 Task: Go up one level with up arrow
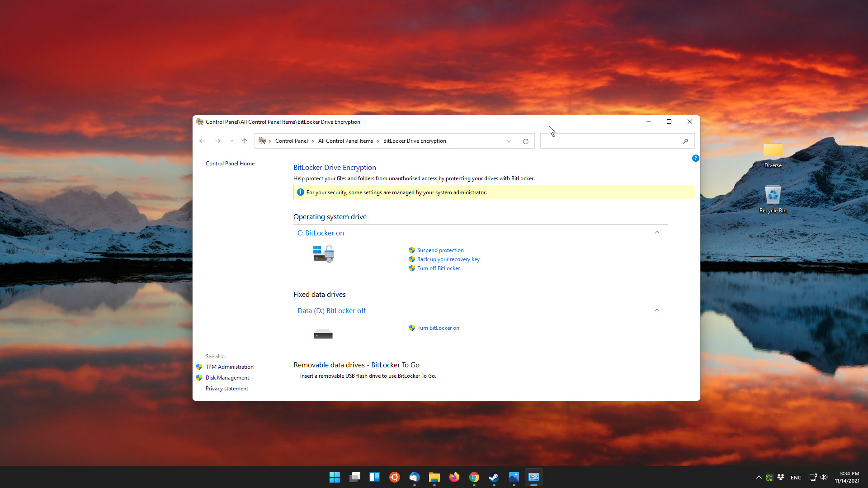pyautogui.click(x=245, y=141)
